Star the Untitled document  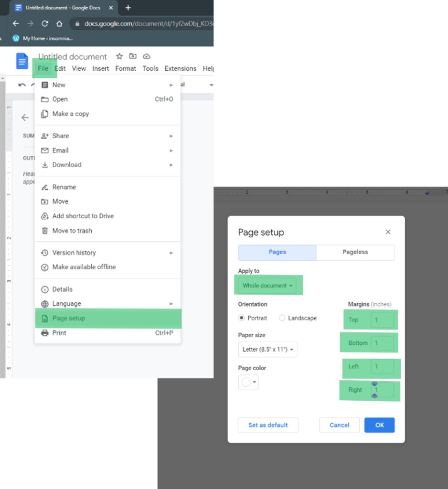point(119,56)
